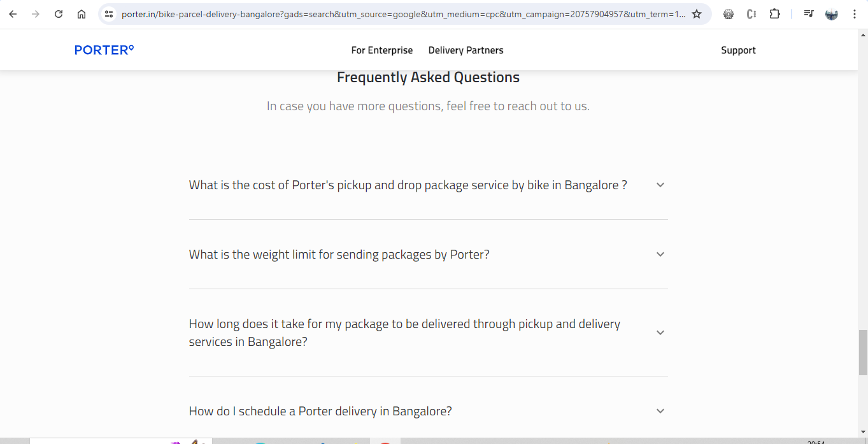
Task: Open the Delivery Partners menu item
Action: point(466,50)
